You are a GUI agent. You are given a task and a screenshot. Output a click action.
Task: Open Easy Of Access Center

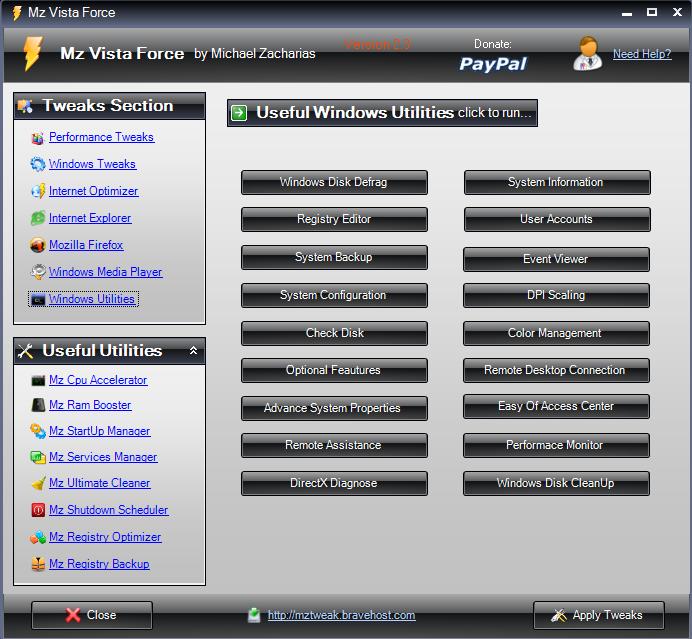point(556,406)
